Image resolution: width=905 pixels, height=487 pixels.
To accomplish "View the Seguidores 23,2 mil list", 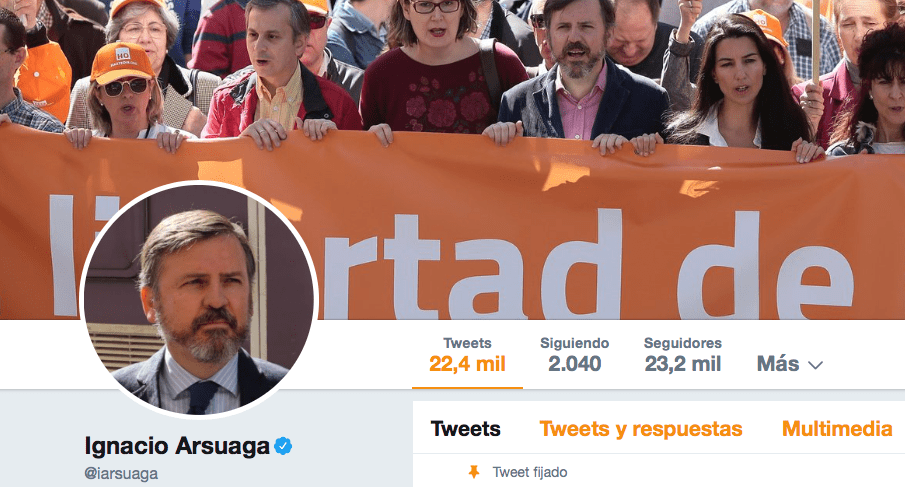I will pyautogui.click(x=683, y=355).
